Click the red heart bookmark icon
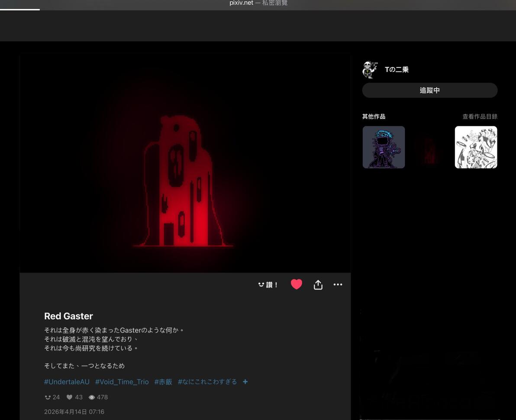The image size is (516, 420). click(296, 284)
